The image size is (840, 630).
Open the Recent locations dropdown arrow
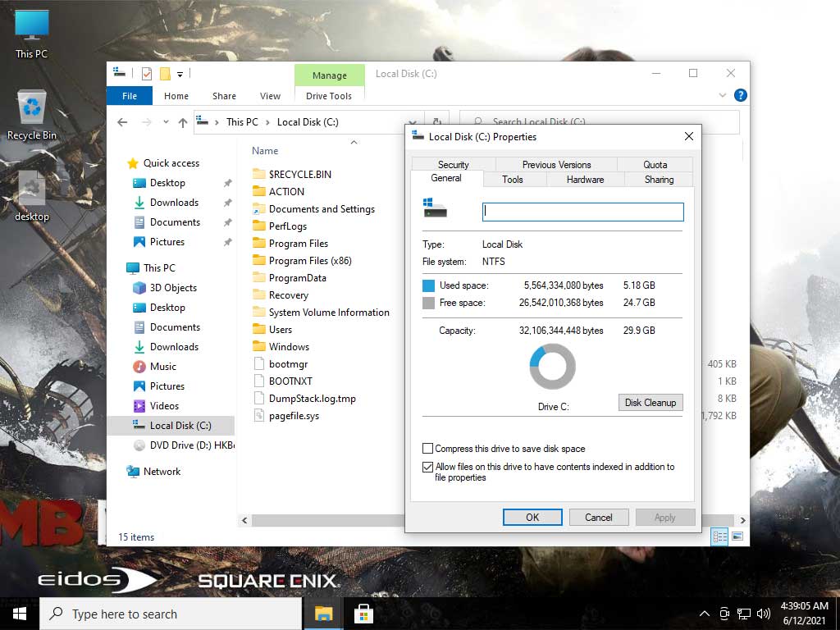(x=166, y=122)
